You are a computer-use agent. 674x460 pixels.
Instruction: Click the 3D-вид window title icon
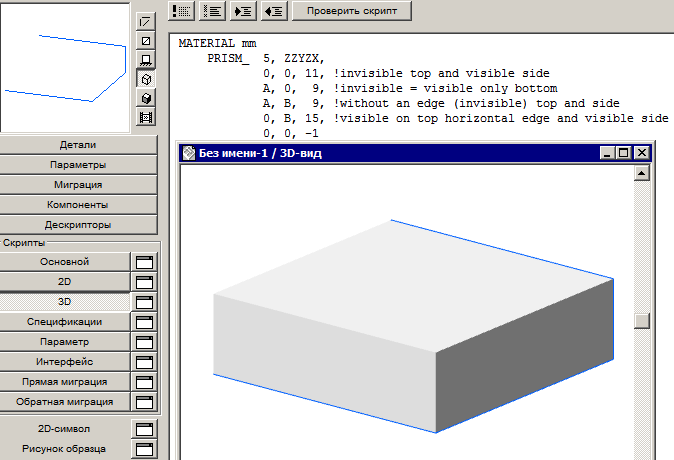tap(189, 153)
